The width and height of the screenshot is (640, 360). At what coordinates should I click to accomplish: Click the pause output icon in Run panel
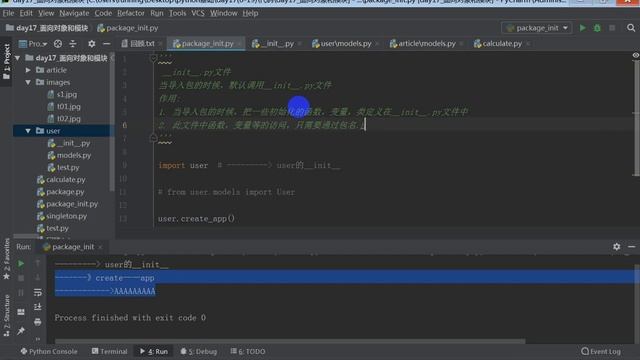pyautogui.click(x=21, y=293)
